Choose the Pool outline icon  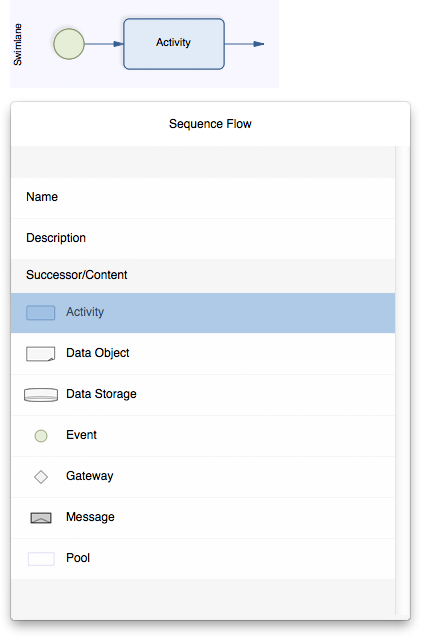(41, 559)
